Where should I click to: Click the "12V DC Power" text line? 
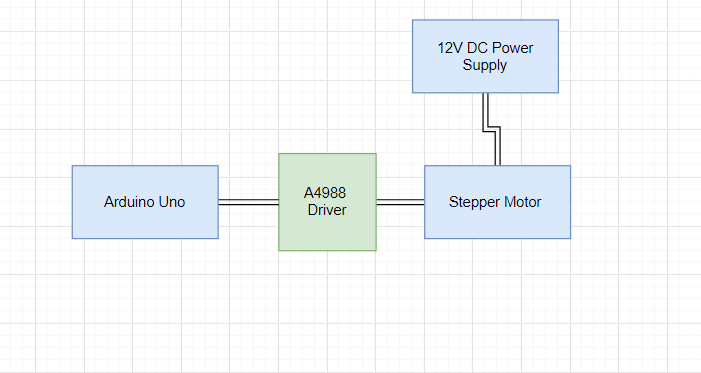click(485, 48)
